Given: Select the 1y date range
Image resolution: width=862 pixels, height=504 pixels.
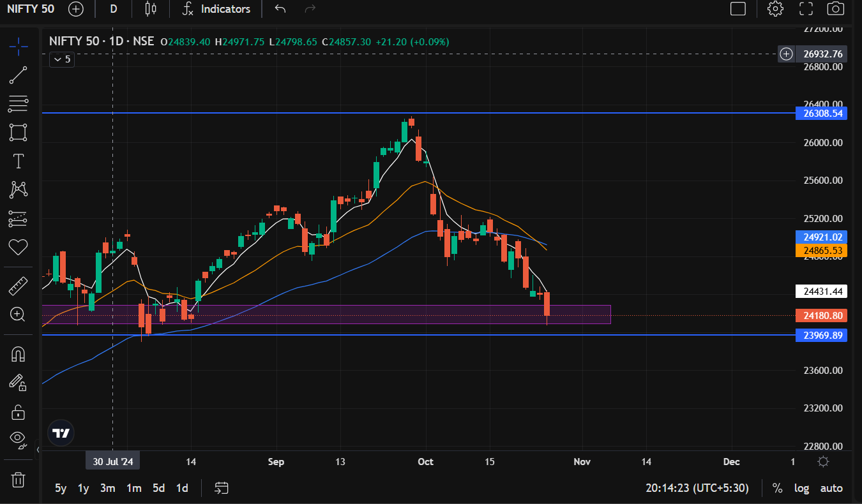Looking at the screenshot, I should [83, 488].
